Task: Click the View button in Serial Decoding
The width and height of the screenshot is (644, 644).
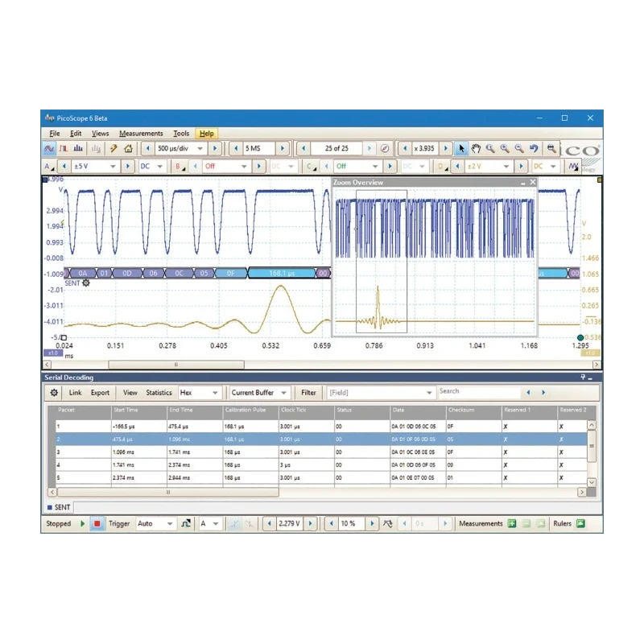Action: click(130, 393)
